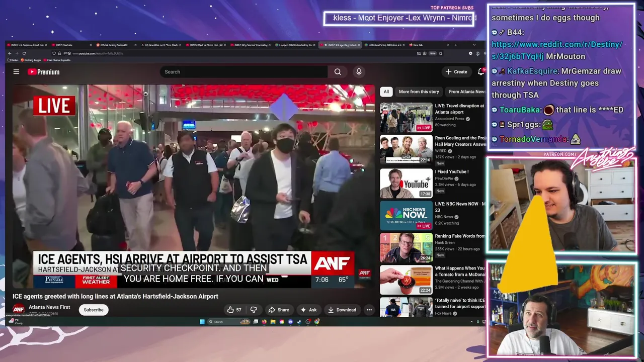Open Chrome from the taskbar
This screenshot has width=644, height=362.
[317, 322]
